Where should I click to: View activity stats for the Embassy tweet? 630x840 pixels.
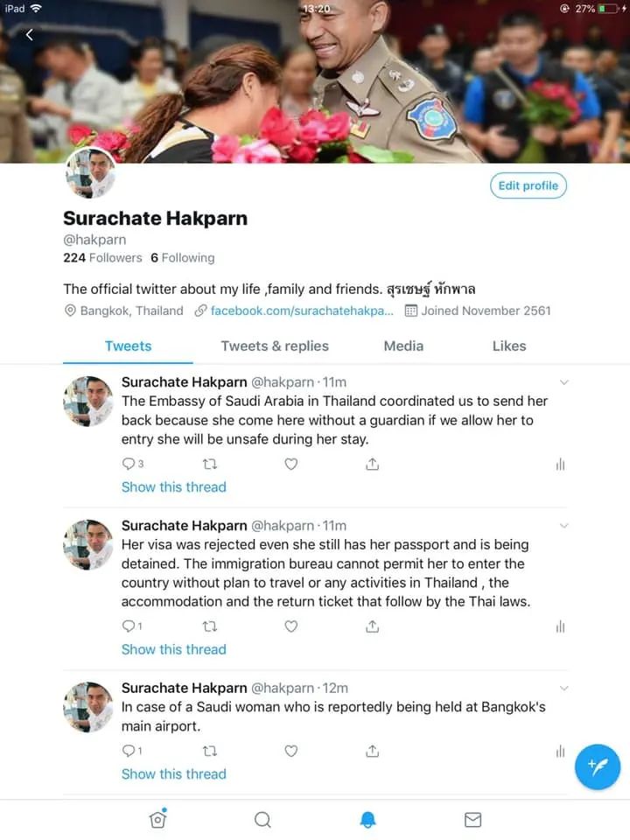pyautogui.click(x=560, y=464)
